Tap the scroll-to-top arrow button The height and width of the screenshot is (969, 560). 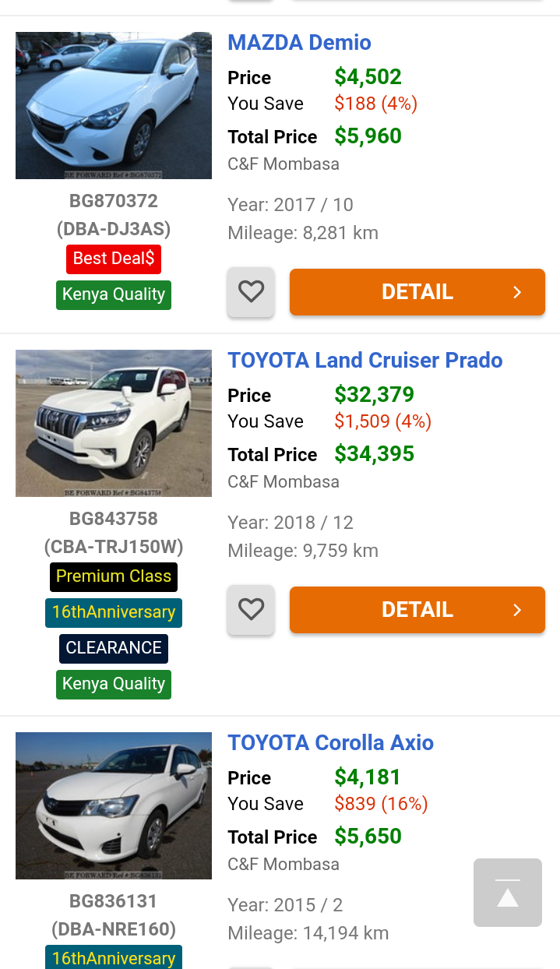pos(508,893)
